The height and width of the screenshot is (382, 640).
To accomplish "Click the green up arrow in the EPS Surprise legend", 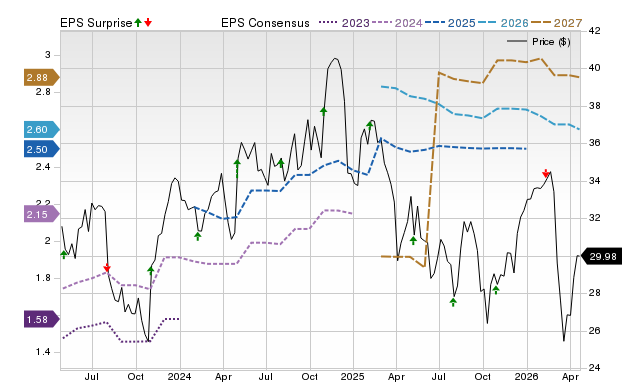I will click(x=138, y=22).
